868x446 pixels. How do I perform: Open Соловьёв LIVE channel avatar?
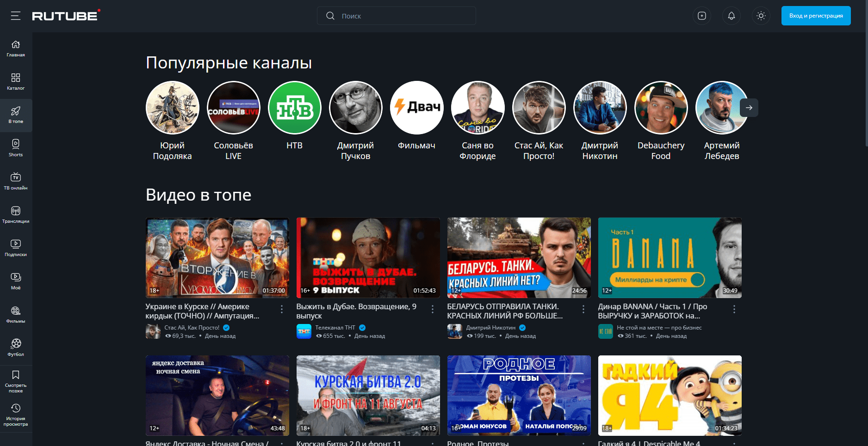tap(234, 108)
